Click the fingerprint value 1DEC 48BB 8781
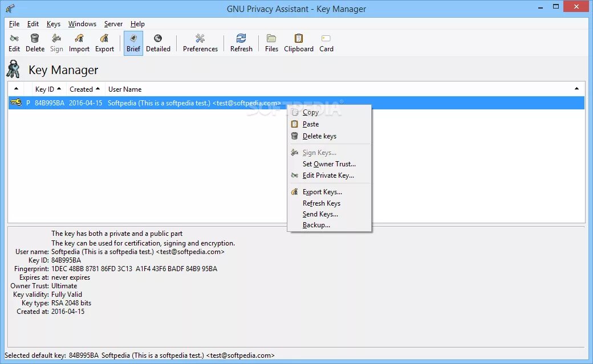The width and height of the screenshot is (593, 364). (x=134, y=269)
